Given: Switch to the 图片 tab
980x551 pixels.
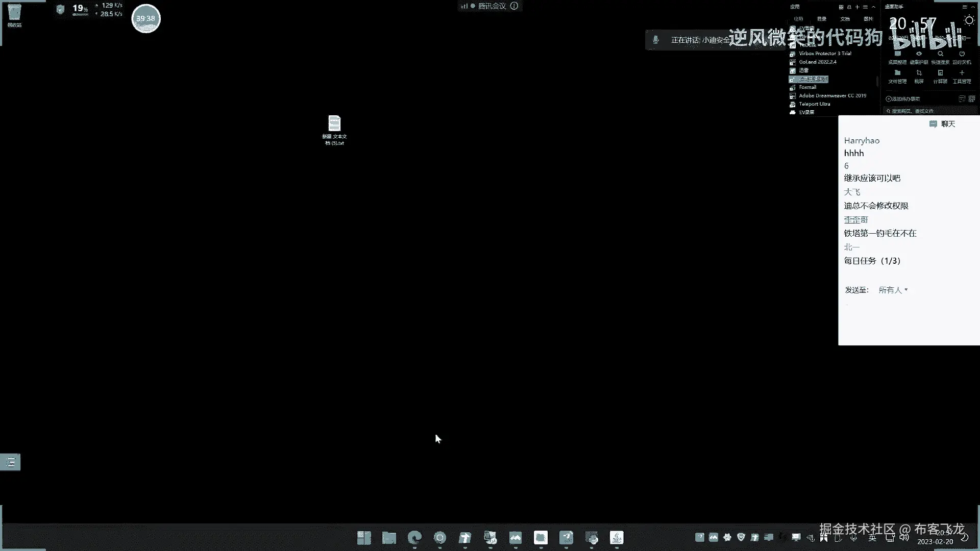Looking at the screenshot, I should click(x=868, y=19).
